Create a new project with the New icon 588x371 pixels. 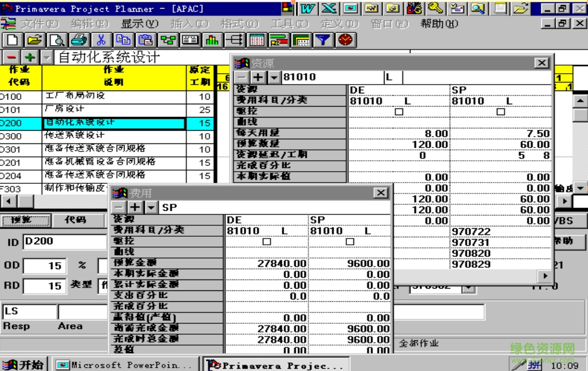pyautogui.click(x=12, y=40)
